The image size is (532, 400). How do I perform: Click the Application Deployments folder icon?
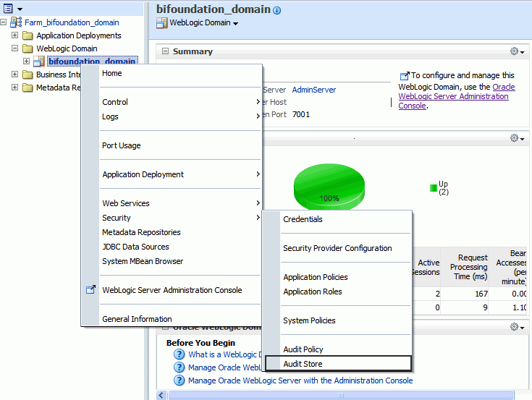pyautogui.click(x=28, y=35)
